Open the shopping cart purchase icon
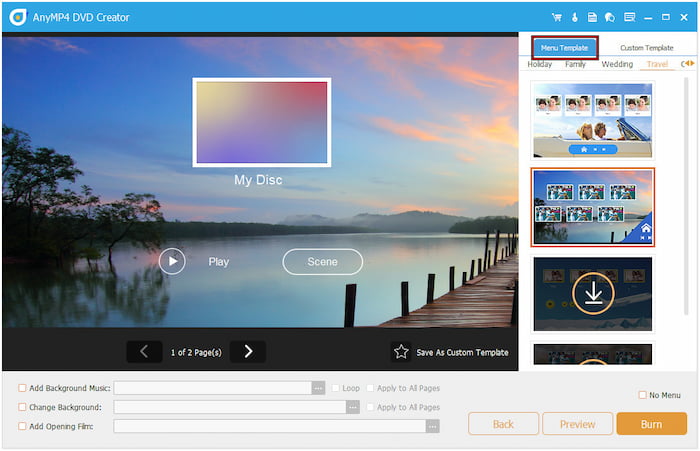This screenshot has width=700, height=451. pos(556,17)
